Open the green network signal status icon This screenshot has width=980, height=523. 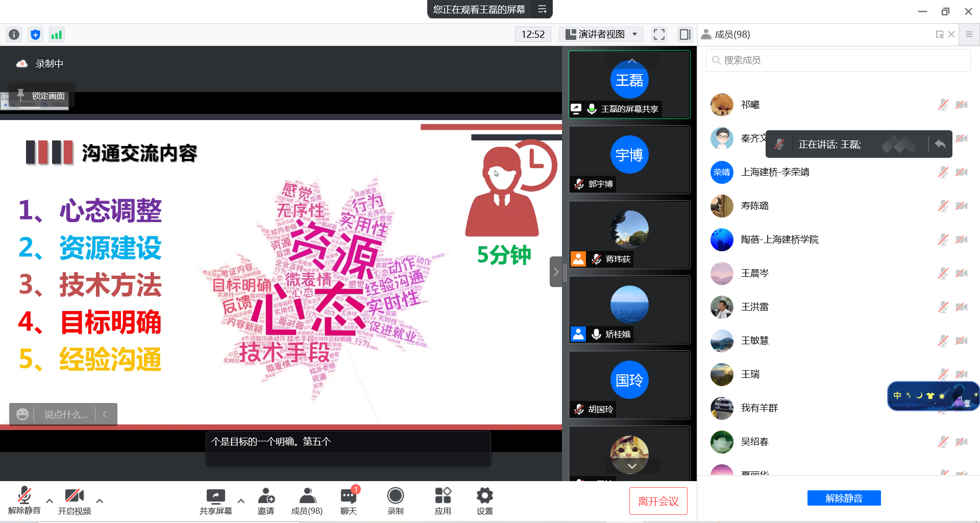(56, 34)
